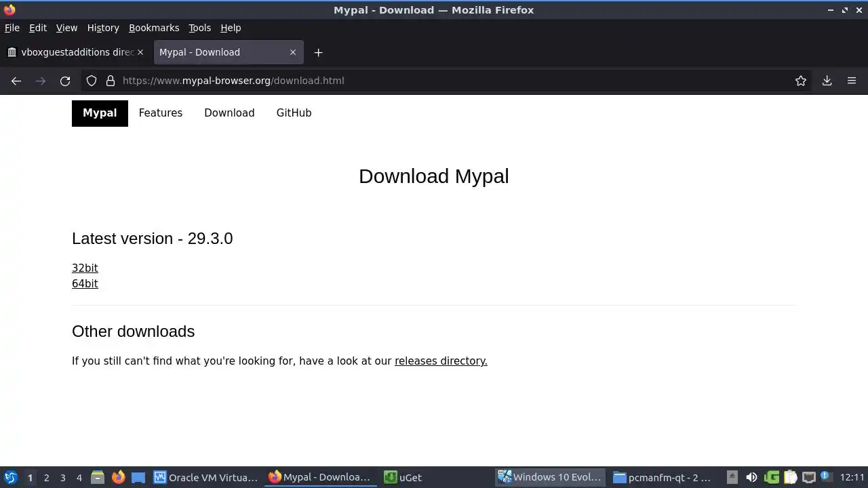Switch to Mypal - Download taskbar entry
The image size is (868, 488).
[x=321, y=477]
